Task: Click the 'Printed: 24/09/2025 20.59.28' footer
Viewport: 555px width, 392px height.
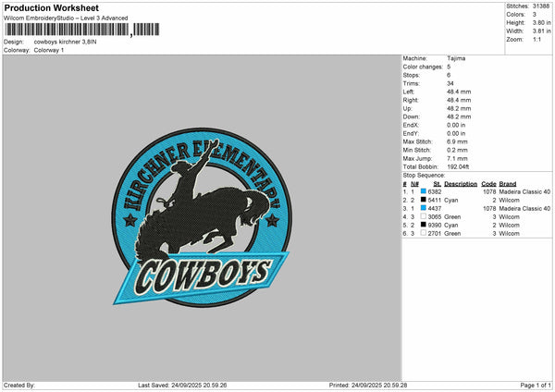Action: click(x=368, y=386)
